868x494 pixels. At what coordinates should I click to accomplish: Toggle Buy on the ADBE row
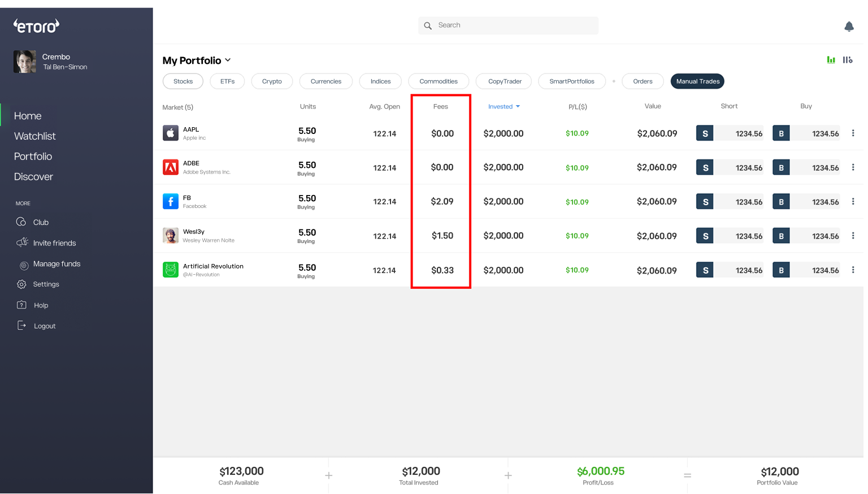(x=781, y=167)
